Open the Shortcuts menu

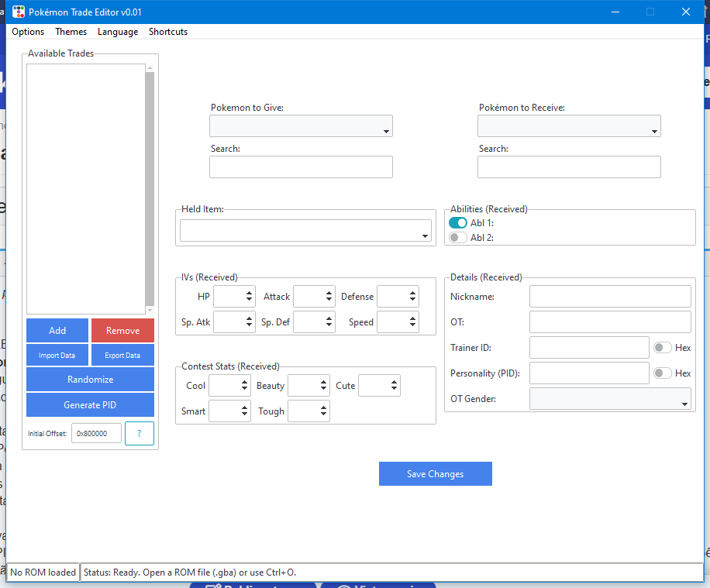[168, 32]
